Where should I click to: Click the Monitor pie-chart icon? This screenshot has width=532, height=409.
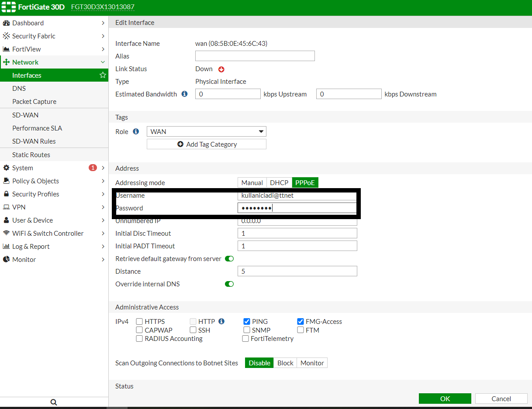click(6, 260)
